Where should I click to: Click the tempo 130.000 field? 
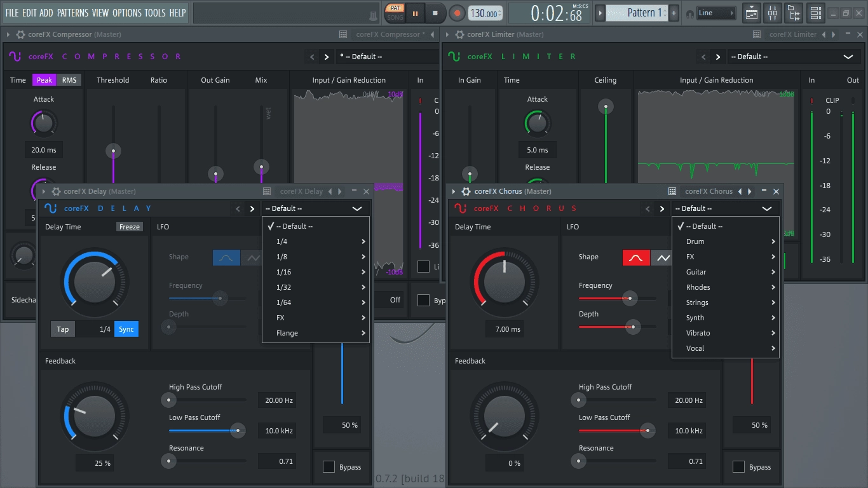click(x=485, y=13)
